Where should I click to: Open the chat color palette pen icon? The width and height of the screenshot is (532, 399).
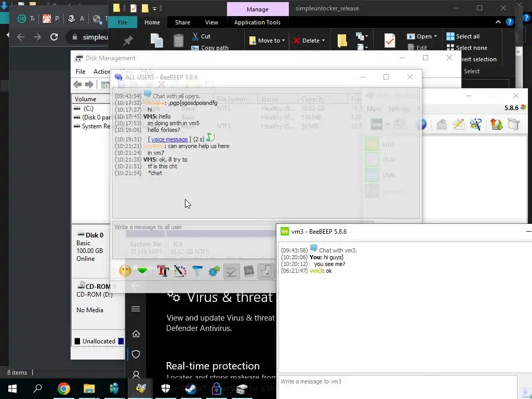[x=180, y=271]
